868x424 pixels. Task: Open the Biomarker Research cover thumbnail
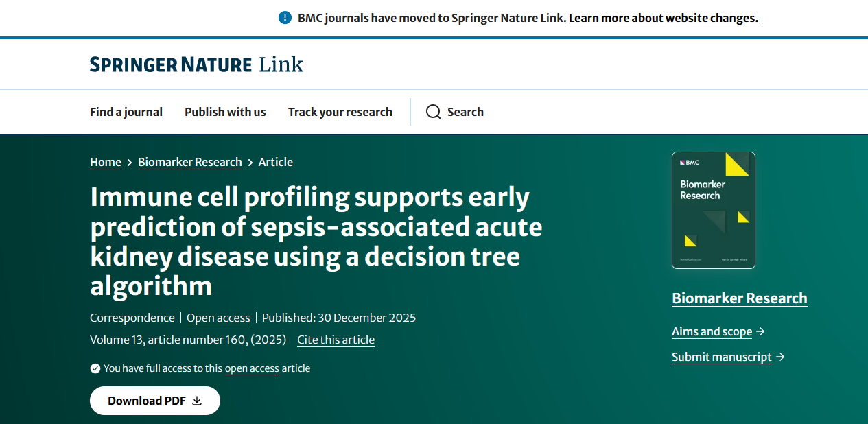click(713, 210)
